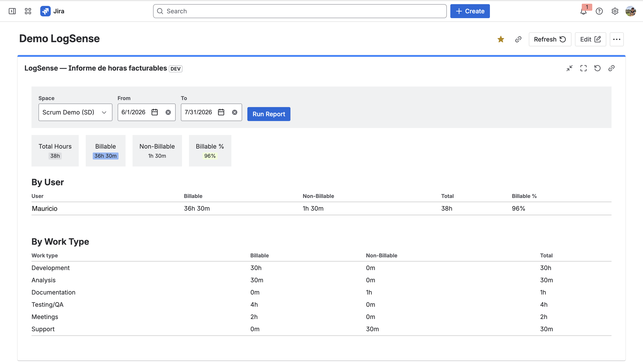Click the Total Hours 38h card
Image resolution: width=643 pixels, height=364 pixels.
55,151
